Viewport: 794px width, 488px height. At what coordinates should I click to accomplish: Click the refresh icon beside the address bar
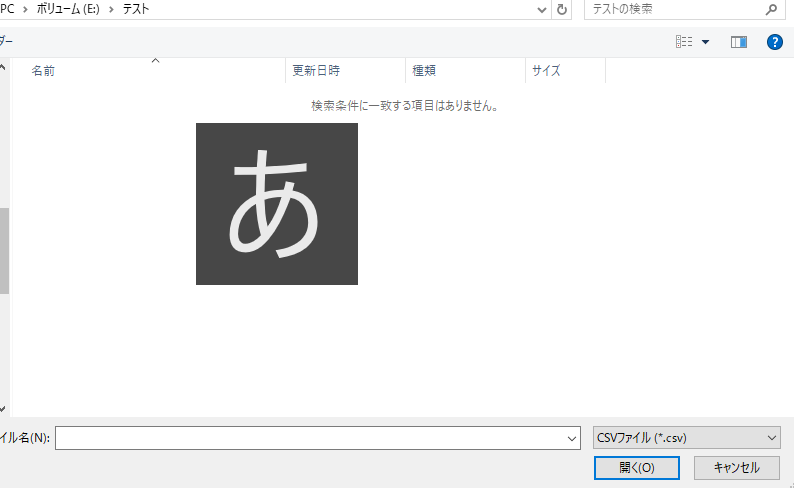[x=562, y=10]
